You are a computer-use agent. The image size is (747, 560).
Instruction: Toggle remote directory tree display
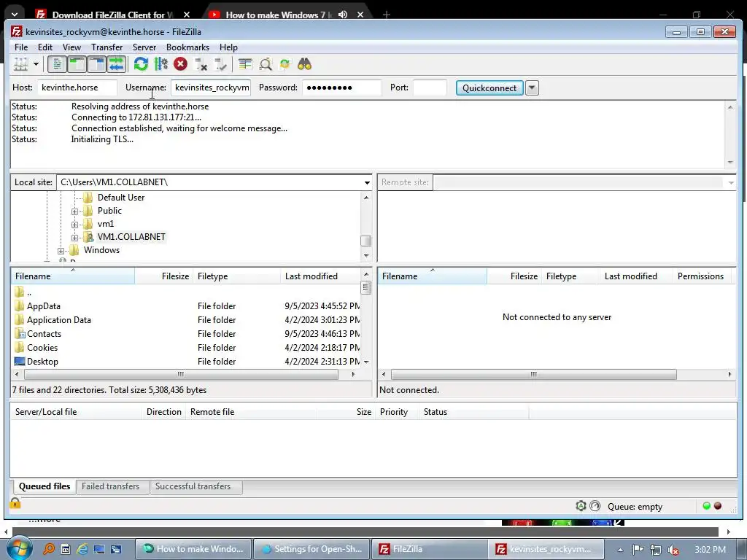tap(97, 64)
